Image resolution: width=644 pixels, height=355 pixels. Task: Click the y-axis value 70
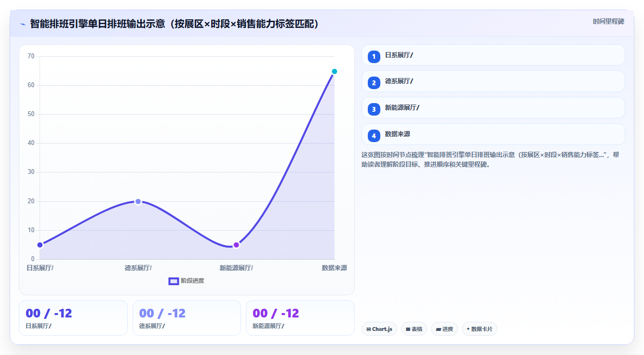(31, 56)
